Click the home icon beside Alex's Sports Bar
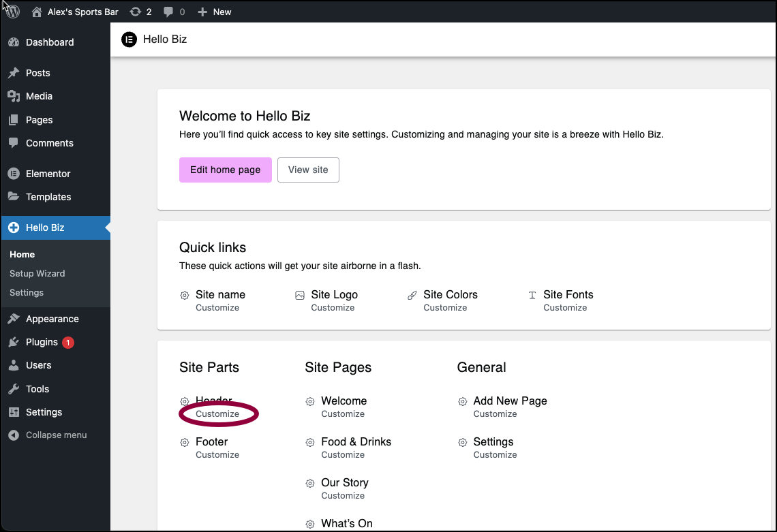 click(37, 12)
